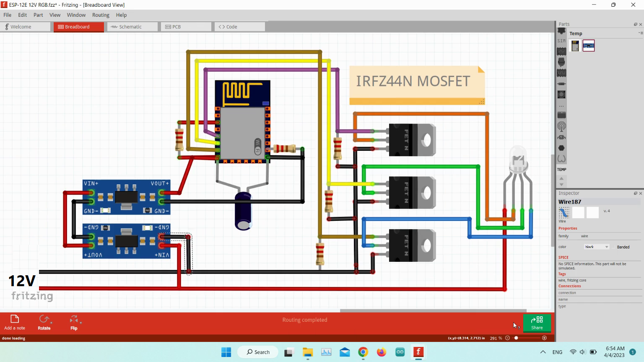
Task: Open the Routing menu
Action: pos(101,15)
